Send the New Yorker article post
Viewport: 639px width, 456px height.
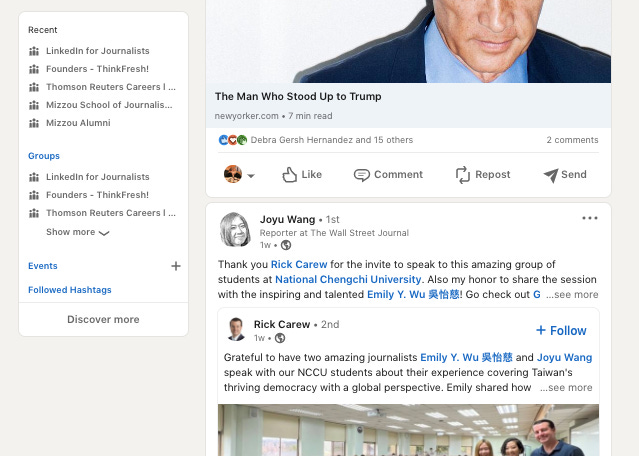[565, 175]
